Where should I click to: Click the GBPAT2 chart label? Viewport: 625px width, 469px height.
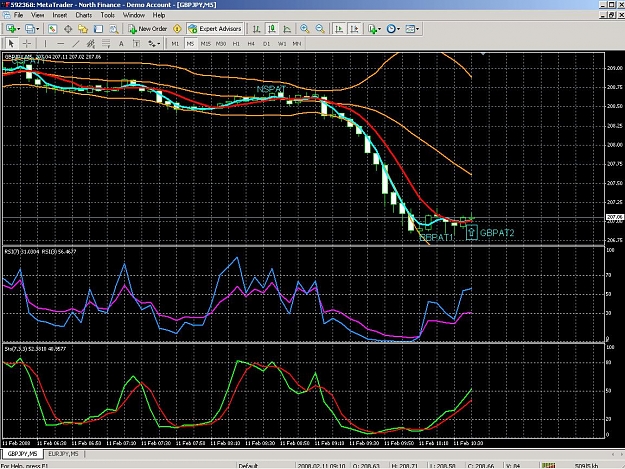497,233
